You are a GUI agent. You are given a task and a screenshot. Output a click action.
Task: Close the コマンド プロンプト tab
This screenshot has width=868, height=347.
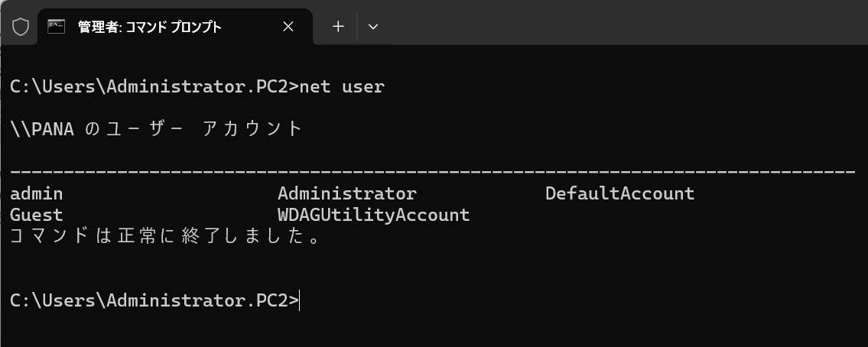(x=288, y=27)
